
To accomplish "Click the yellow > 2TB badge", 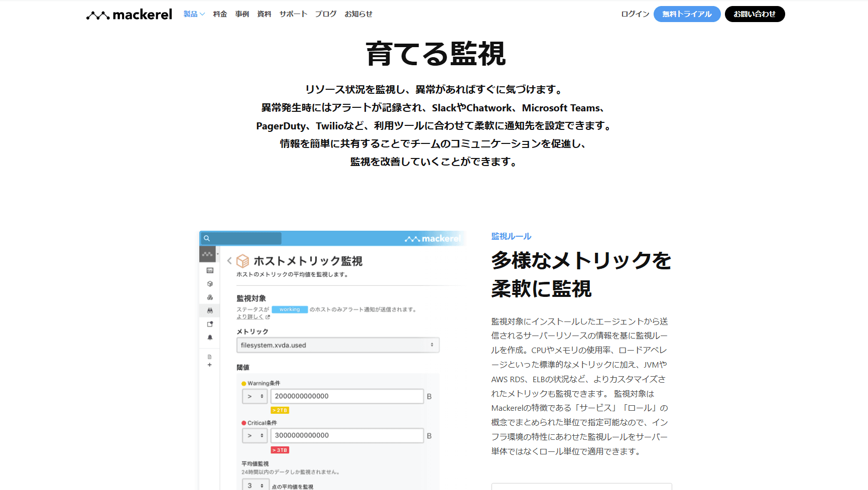I will tap(280, 410).
